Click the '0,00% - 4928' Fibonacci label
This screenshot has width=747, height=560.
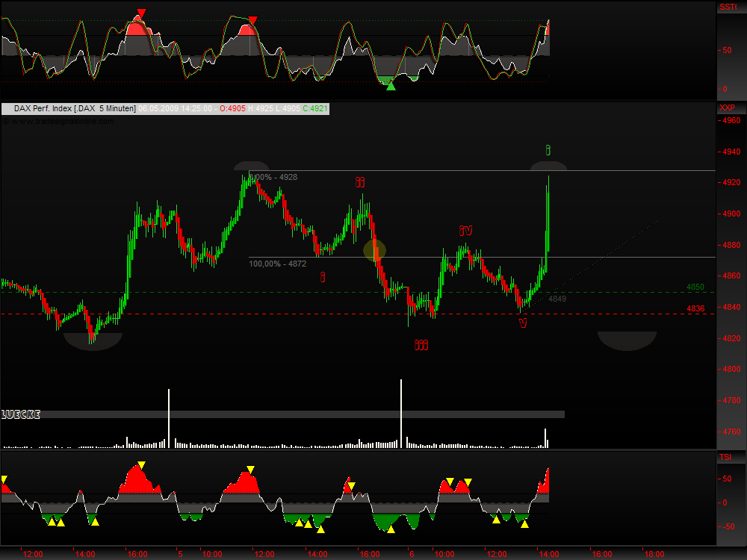pos(274,178)
